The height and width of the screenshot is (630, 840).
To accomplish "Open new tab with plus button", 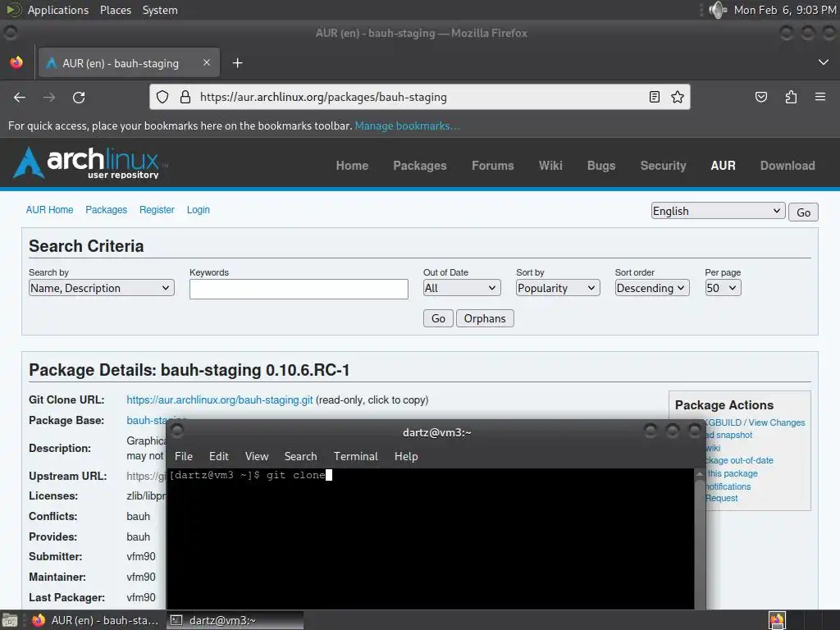I will [x=237, y=63].
